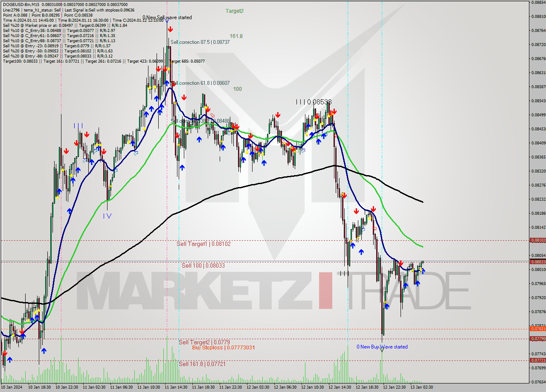The width and height of the screenshot is (546, 392).
Task: Click the 'Sell Target1 | 0.08102' label
Action: click(x=203, y=244)
